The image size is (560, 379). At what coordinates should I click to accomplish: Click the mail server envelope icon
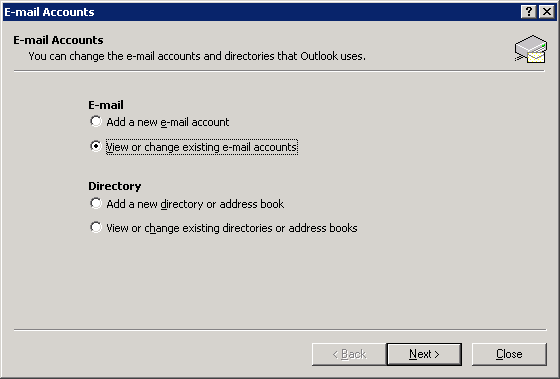531,49
